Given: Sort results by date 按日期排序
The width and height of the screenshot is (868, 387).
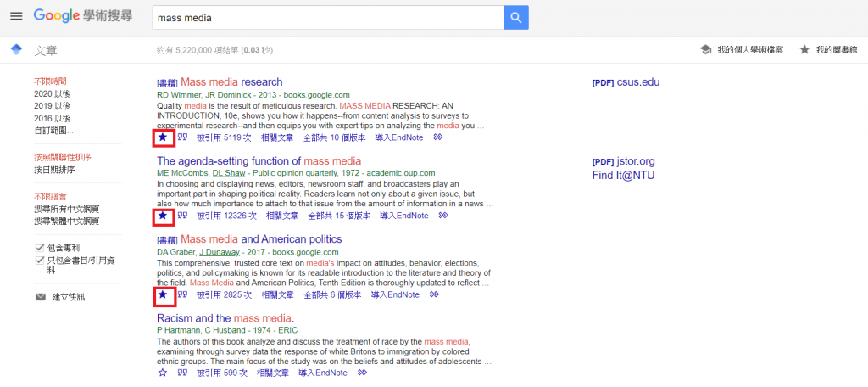Looking at the screenshot, I should (54, 170).
